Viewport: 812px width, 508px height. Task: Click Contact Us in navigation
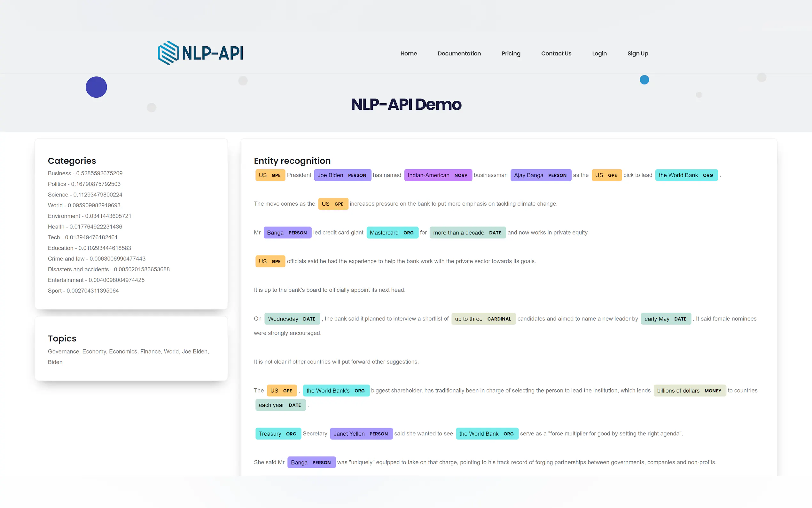click(x=556, y=53)
